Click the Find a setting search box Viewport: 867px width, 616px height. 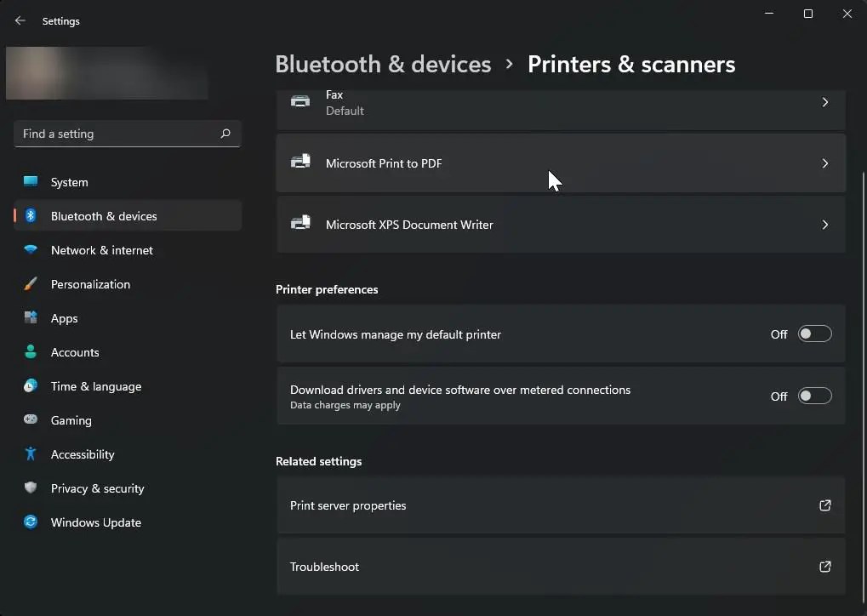(x=127, y=134)
